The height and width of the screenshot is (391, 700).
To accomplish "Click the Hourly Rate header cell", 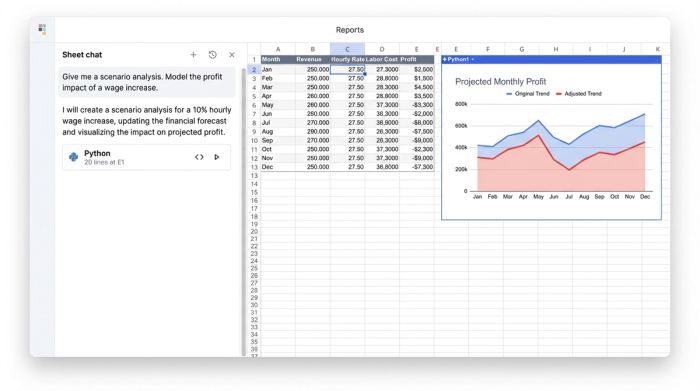I will point(347,59).
